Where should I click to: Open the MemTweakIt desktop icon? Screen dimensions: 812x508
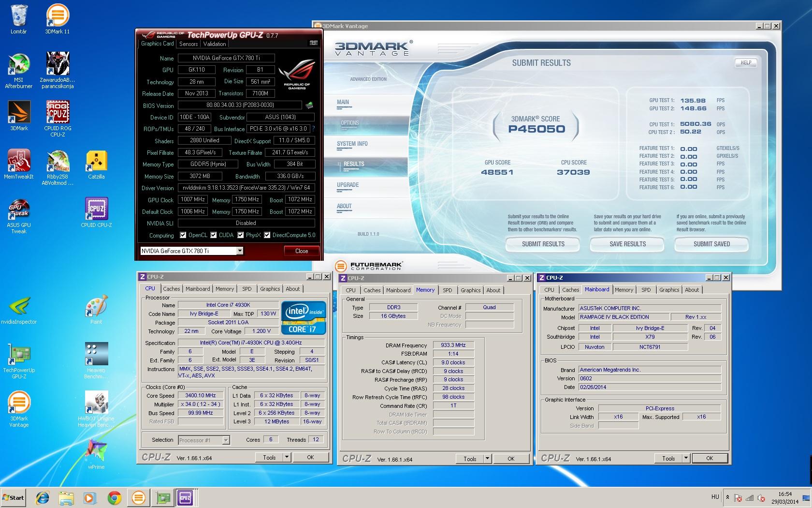coord(19,164)
